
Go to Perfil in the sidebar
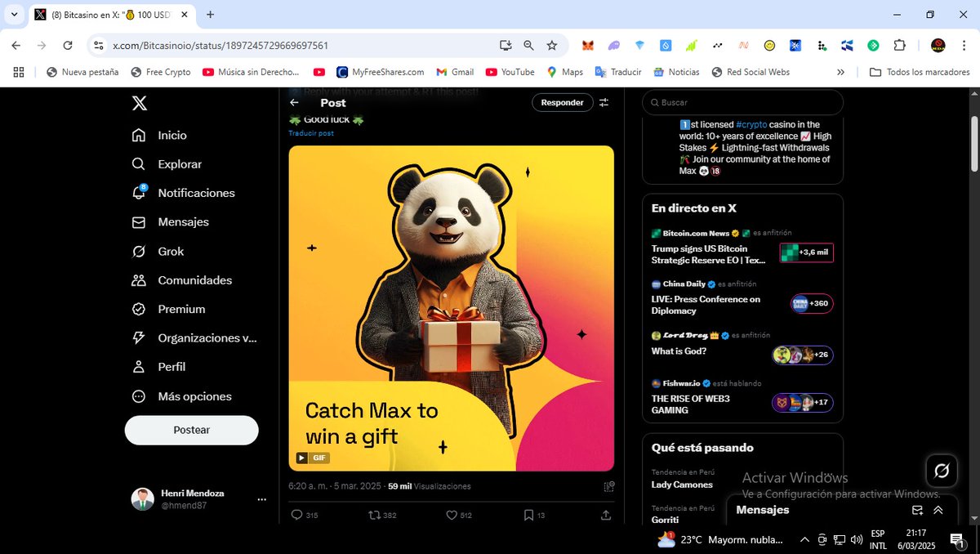pyautogui.click(x=159, y=367)
